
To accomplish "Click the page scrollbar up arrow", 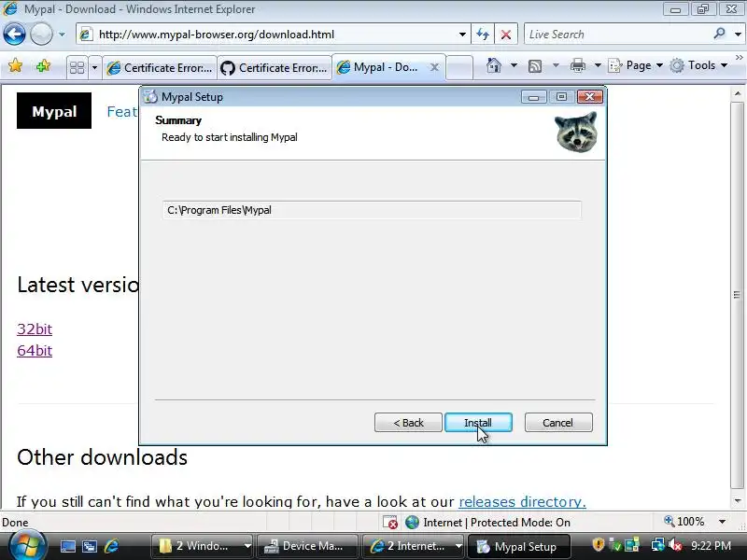I will tap(738, 93).
